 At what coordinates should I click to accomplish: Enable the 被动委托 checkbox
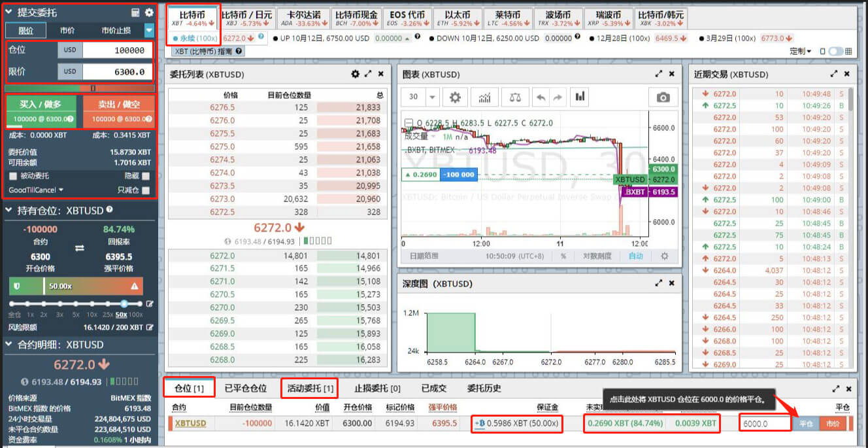13,176
